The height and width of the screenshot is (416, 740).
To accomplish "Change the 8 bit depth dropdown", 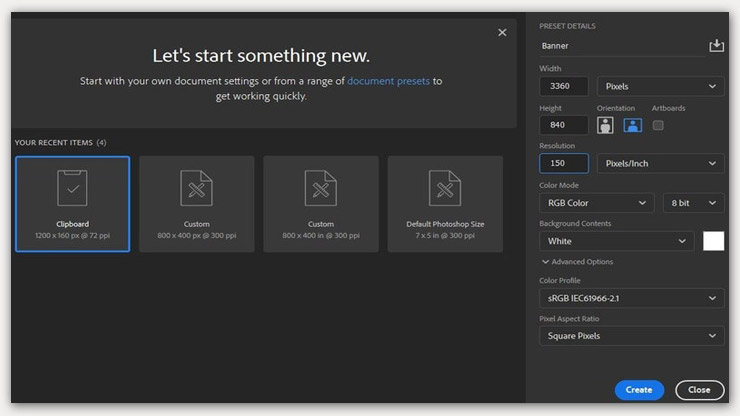I will pyautogui.click(x=693, y=203).
